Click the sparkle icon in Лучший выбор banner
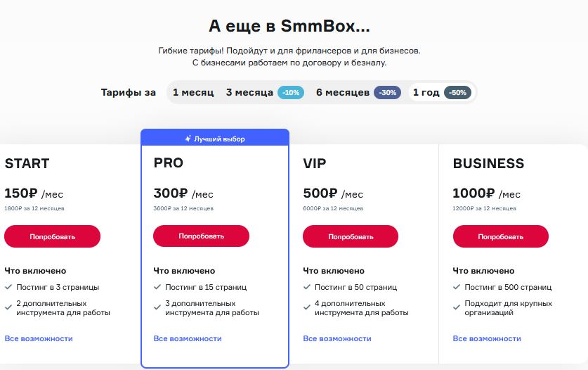 188,139
